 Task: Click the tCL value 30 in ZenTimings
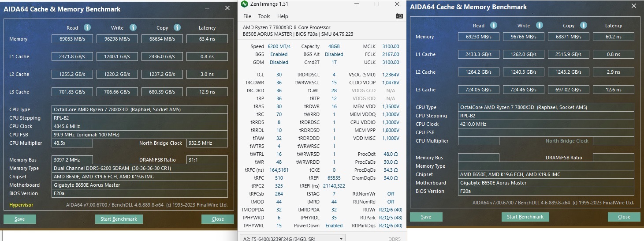[x=279, y=75]
